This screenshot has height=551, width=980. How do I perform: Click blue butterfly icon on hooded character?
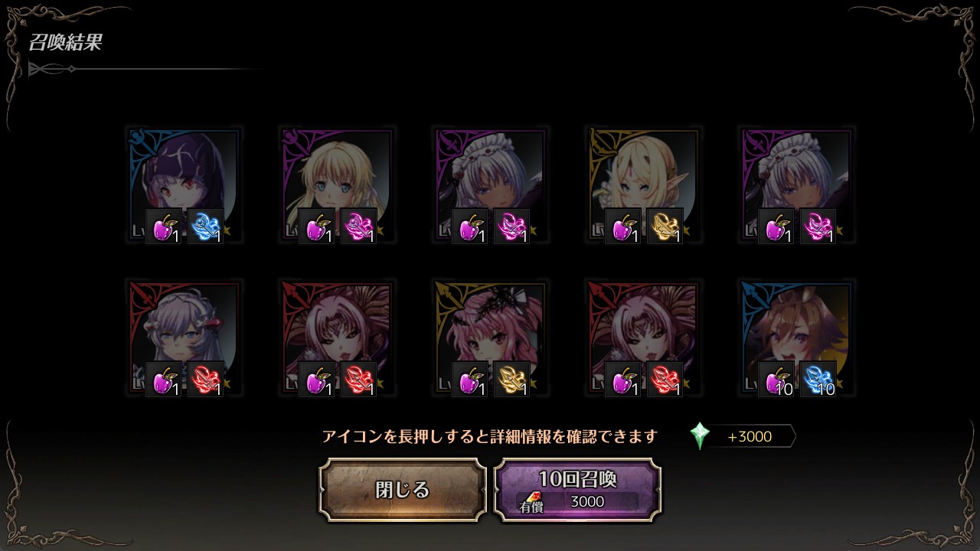(205, 226)
